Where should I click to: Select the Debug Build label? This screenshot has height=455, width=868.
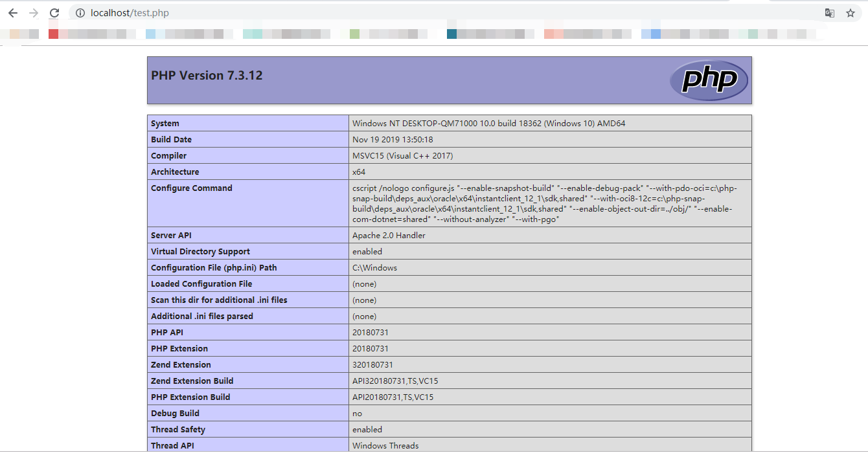tap(175, 414)
